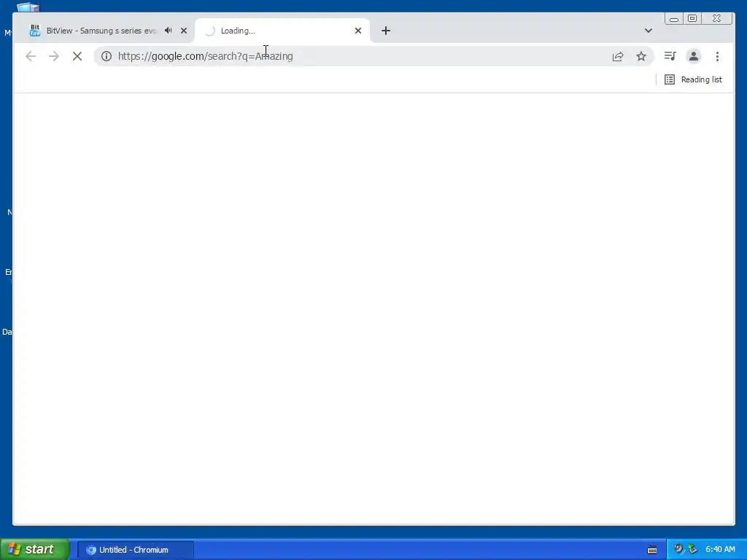Open the Chromium three-dot menu
747x560 pixels.
click(x=717, y=56)
